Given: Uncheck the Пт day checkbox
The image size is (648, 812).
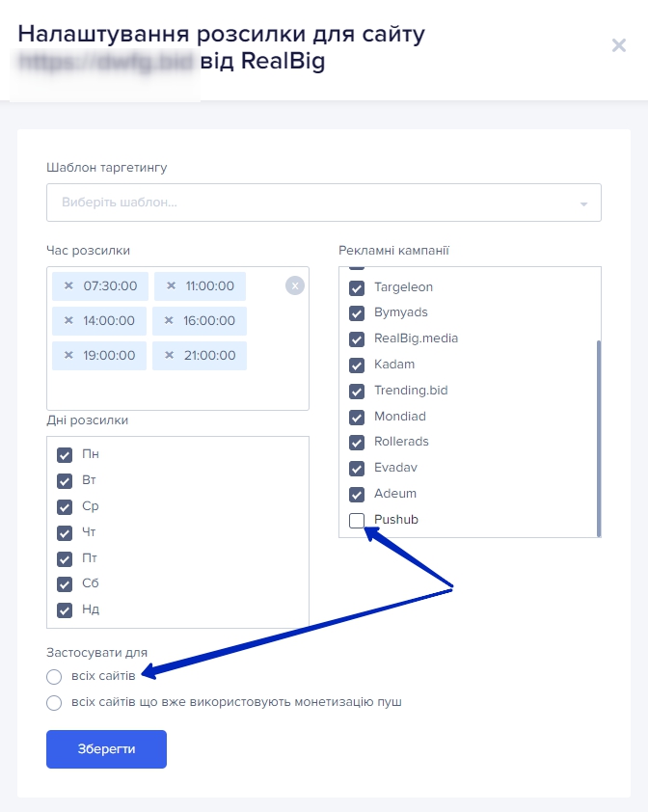Looking at the screenshot, I should [65, 558].
